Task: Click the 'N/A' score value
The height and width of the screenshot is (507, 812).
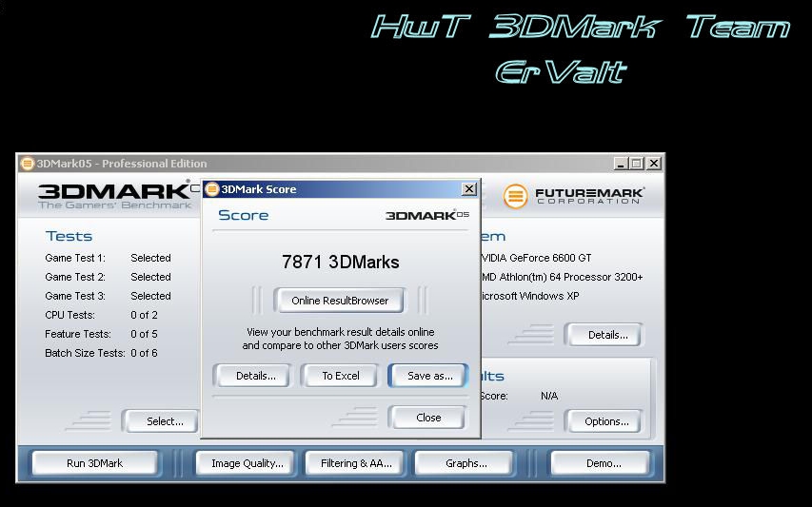Action: click(x=549, y=396)
